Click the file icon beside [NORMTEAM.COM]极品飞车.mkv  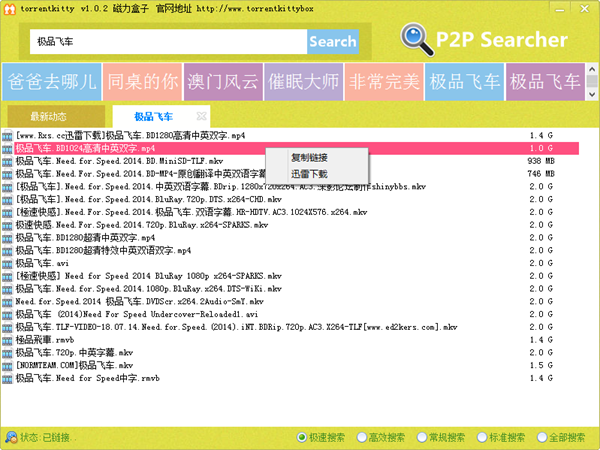click(7, 366)
